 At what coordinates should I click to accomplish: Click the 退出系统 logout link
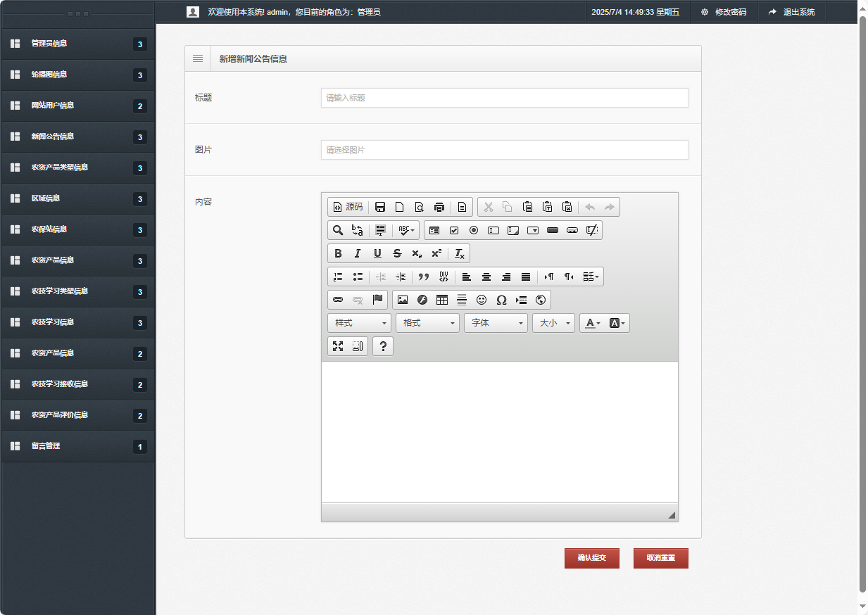(x=791, y=12)
